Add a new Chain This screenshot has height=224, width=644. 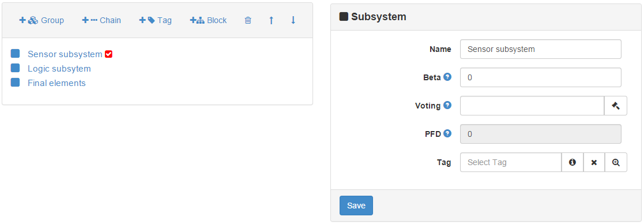pyautogui.click(x=101, y=20)
